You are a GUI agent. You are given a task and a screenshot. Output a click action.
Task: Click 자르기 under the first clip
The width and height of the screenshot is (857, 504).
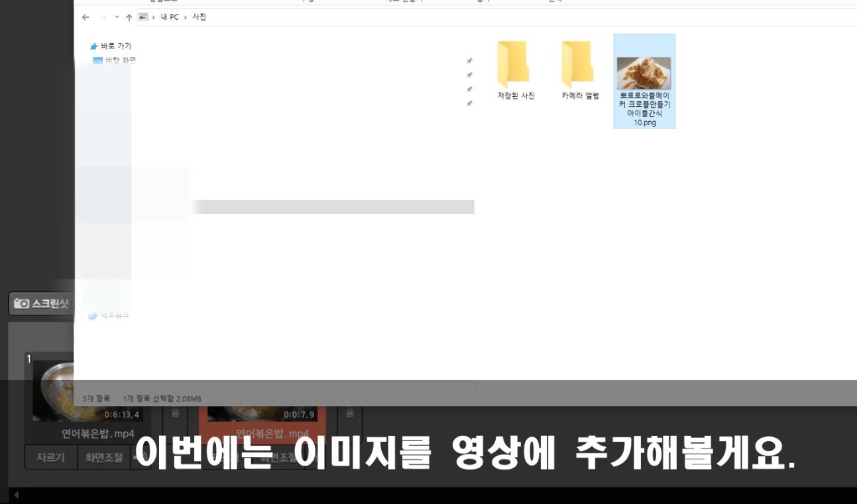pyautogui.click(x=50, y=458)
